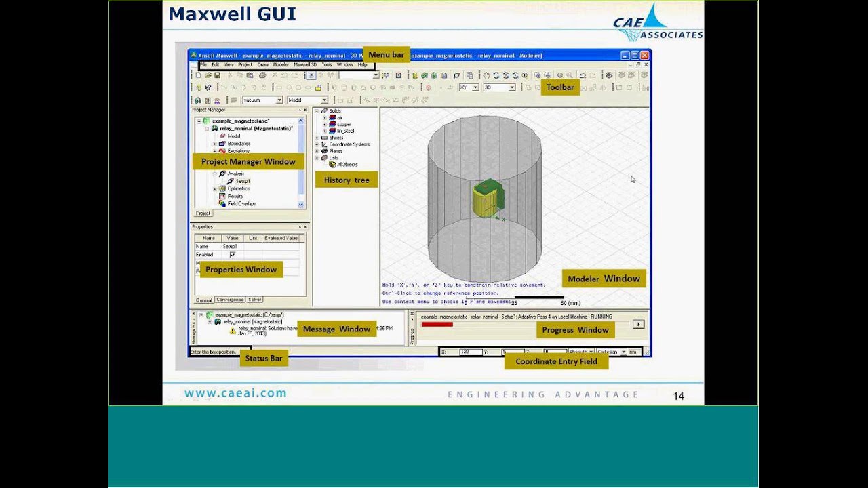
Task: Click the show/hide eye icon in toolbar
Action: click(610, 75)
